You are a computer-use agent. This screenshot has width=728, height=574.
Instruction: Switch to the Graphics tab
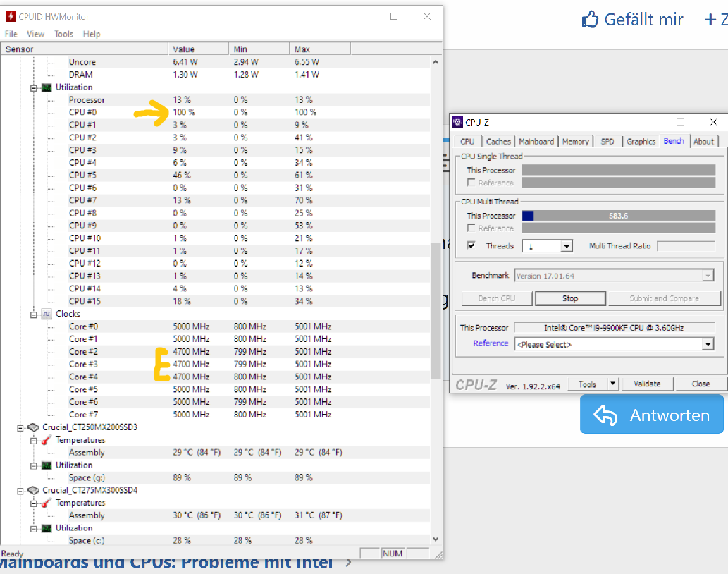click(641, 141)
